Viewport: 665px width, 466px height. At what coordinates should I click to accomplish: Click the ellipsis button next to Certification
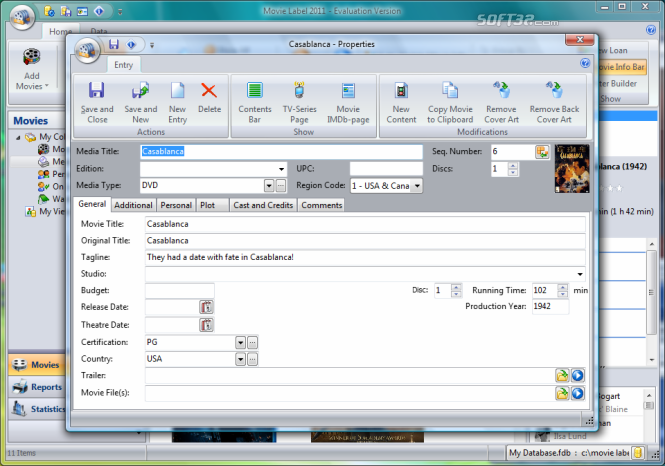(x=252, y=342)
